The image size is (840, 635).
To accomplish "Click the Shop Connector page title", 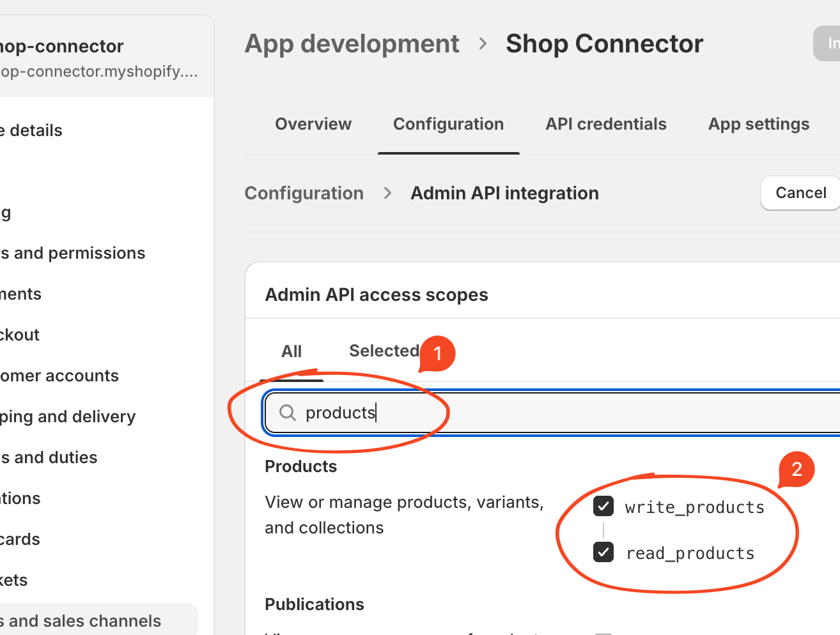I will pos(604,44).
